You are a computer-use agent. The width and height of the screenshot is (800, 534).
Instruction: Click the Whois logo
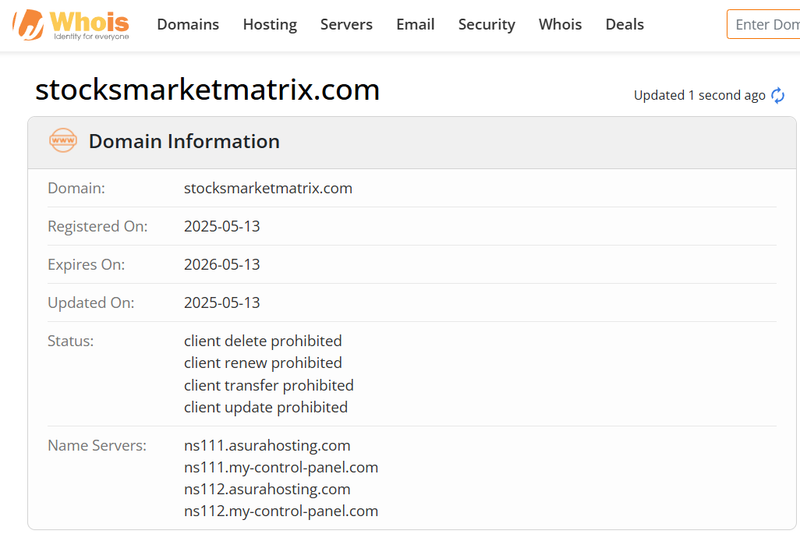(x=71, y=24)
